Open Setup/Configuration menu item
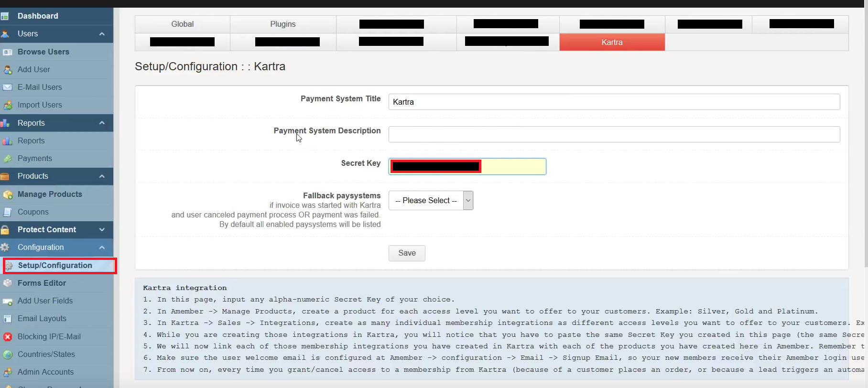 click(x=55, y=266)
